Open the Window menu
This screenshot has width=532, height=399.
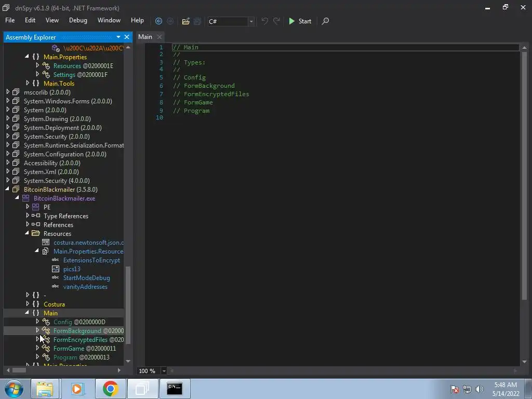pos(109,20)
